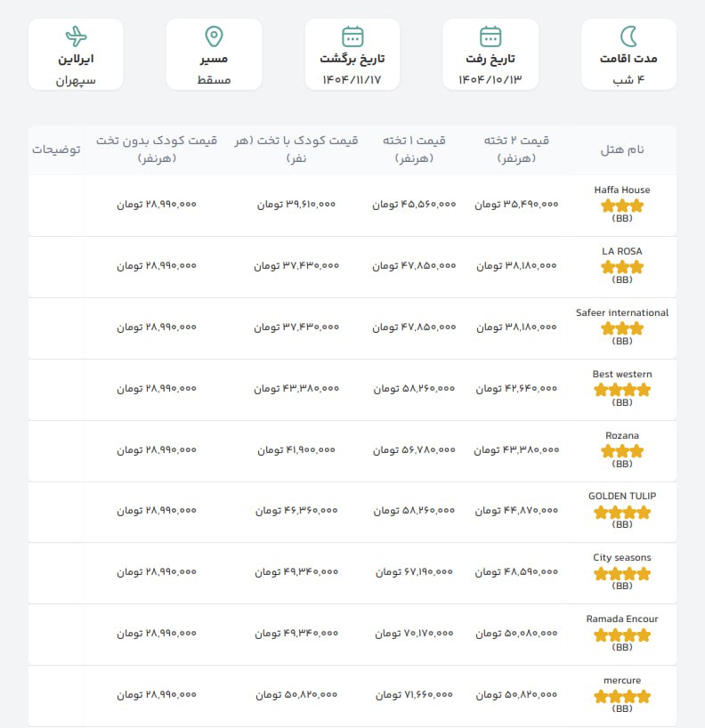Click the مدت اقامت info card

(x=629, y=55)
